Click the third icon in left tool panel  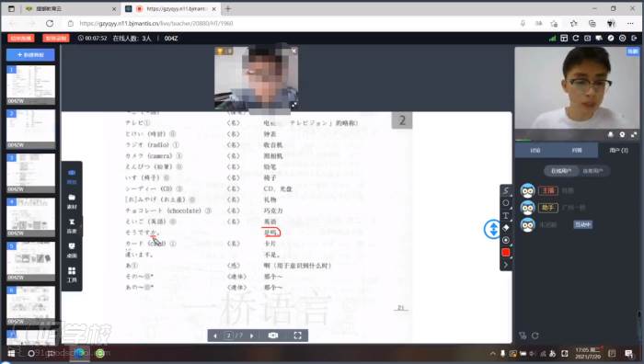pos(72,226)
